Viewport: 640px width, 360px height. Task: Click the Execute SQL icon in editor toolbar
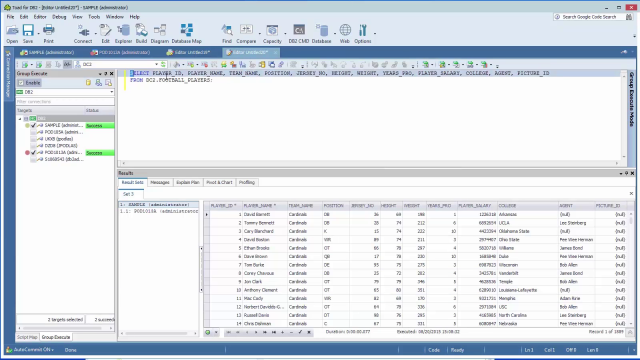25,64
